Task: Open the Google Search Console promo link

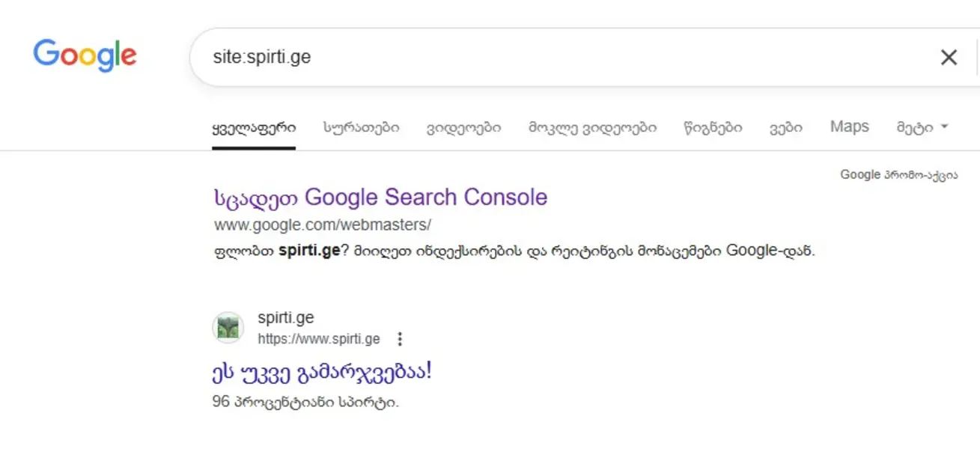Action: point(379,197)
